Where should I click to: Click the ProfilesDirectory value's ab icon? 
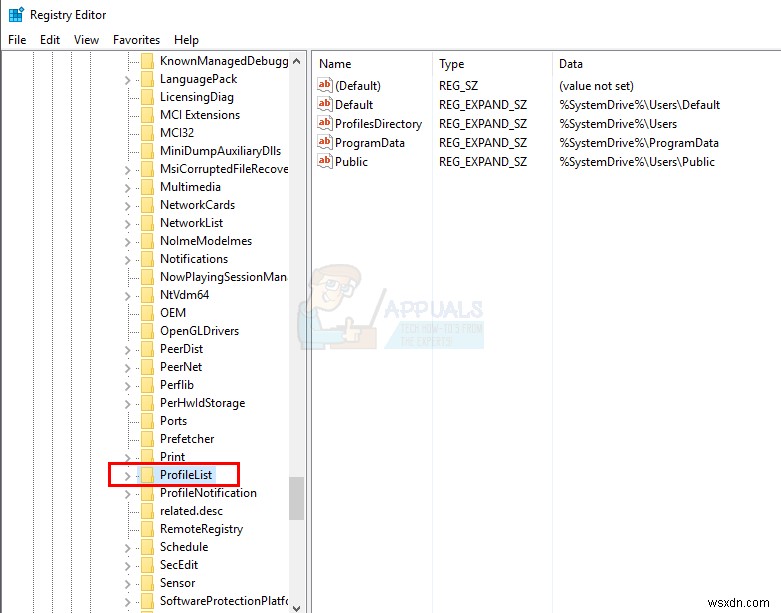click(325, 123)
